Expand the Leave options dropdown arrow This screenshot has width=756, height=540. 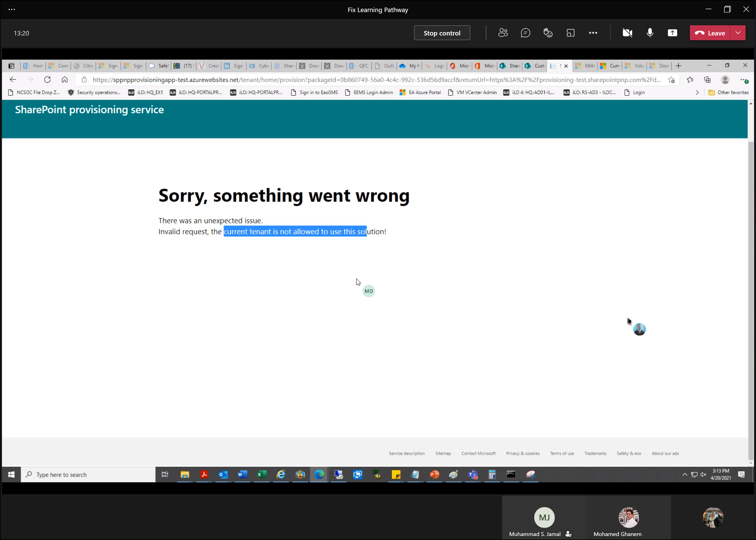tap(738, 33)
